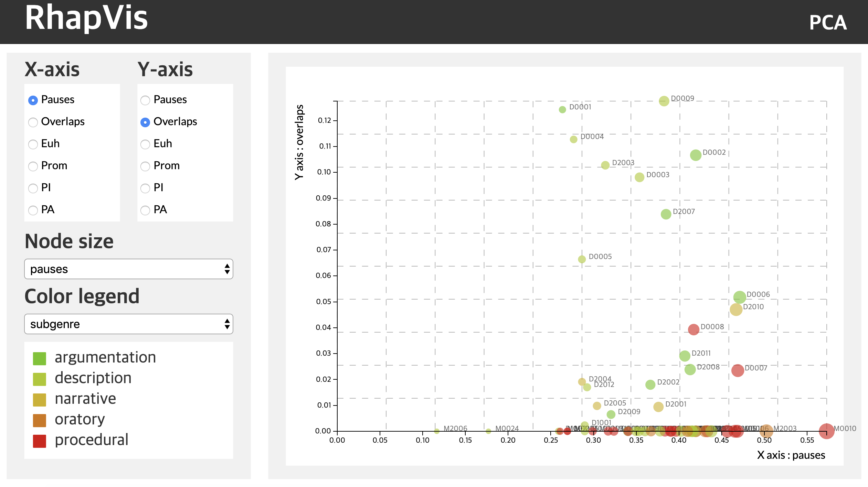Select the D0006 green bubble
The image size is (868, 487).
pyautogui.click(x=739, y=297)
